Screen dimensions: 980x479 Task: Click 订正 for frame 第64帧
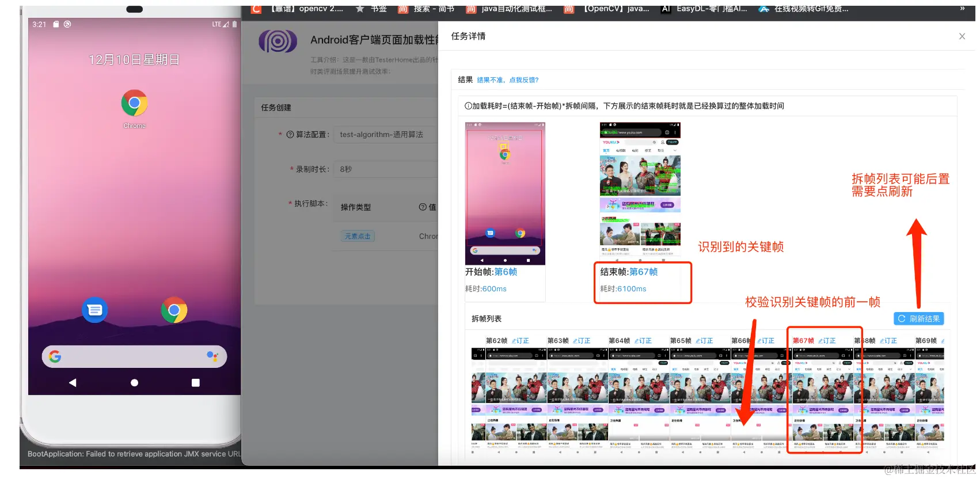[643, 341]
